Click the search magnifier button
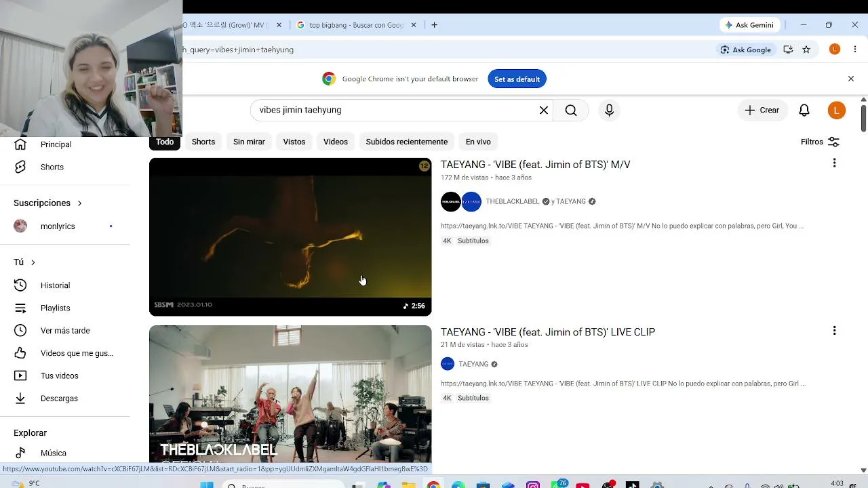Viewport: 868px width, 488px height. tap(571, 110)
